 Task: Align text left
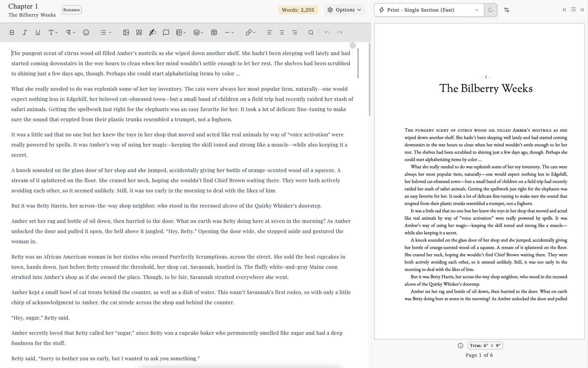click(x=269, y=32)
